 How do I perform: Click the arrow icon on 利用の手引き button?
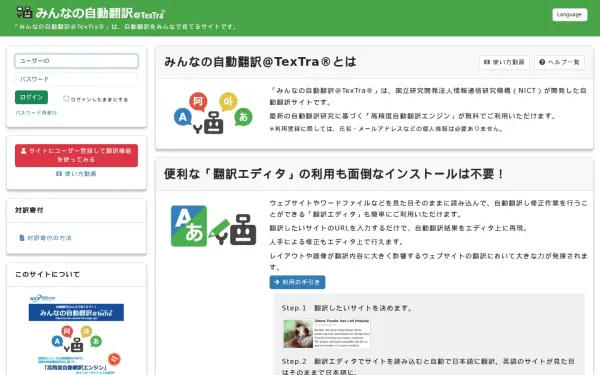(277, 282)
